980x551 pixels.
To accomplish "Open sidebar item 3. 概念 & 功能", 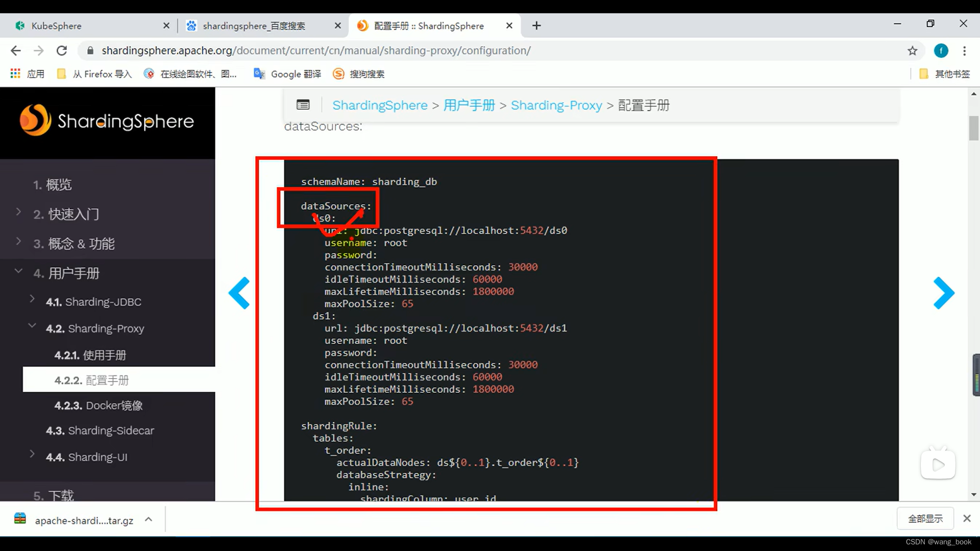I will (x=74, y=244).
